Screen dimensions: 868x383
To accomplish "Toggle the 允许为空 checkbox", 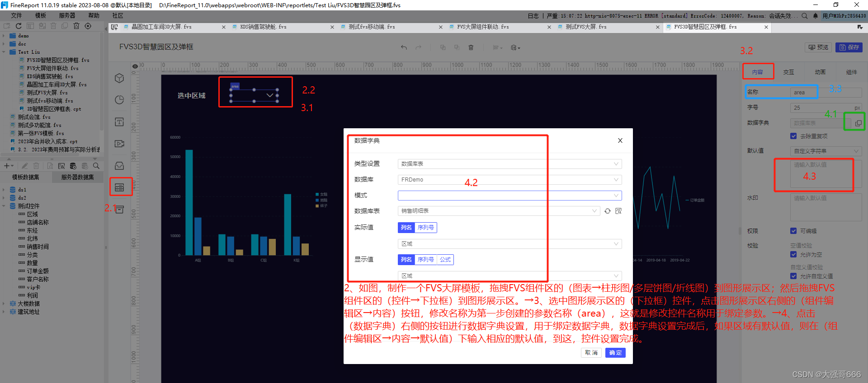I will [793, 254].
